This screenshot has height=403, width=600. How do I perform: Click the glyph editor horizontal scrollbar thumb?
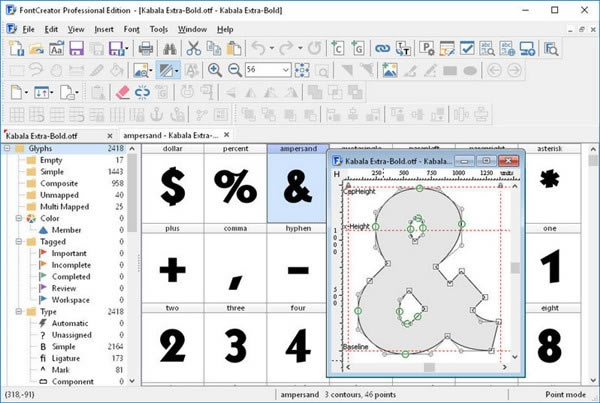[x=429, y=367]
